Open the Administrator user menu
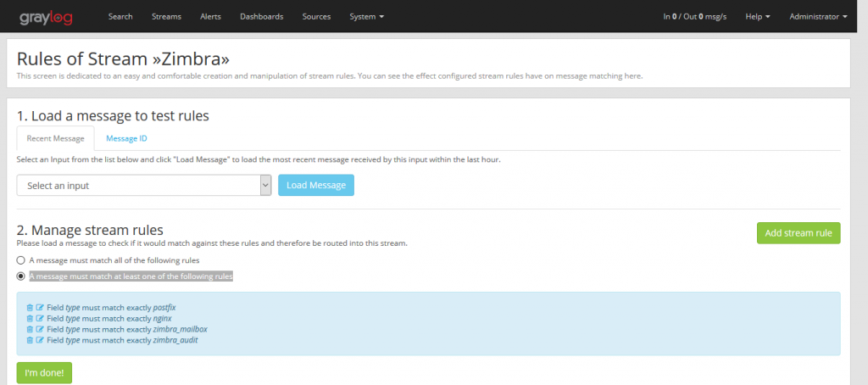Screen dimensions: 868x385 click(x=818, y=17)
